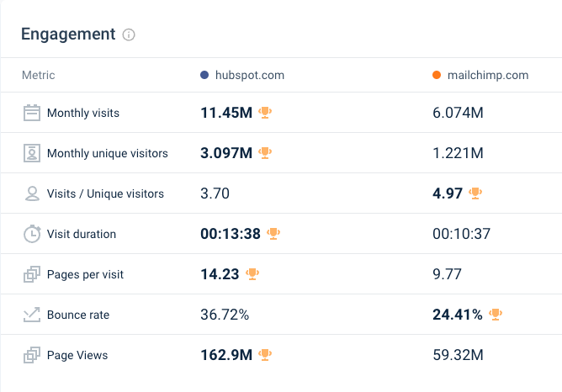The width and height of the screenshot is (562, 392).
Task: Click the chart icon for Bounce rate
Action: point(32,315)
